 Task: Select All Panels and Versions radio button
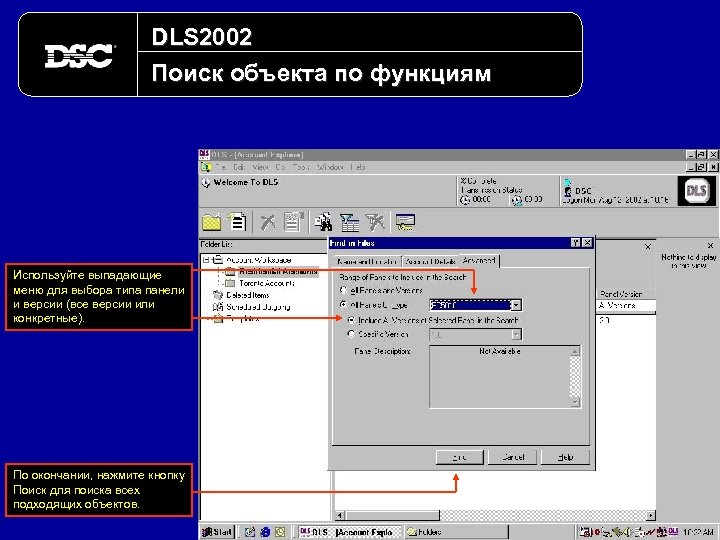click(x=343, y=290)
